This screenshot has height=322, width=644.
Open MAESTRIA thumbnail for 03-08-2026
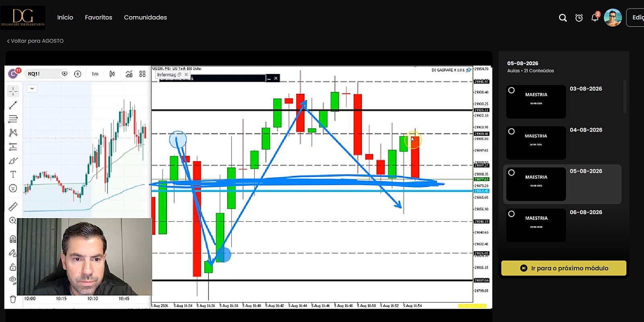click(536, 101)
